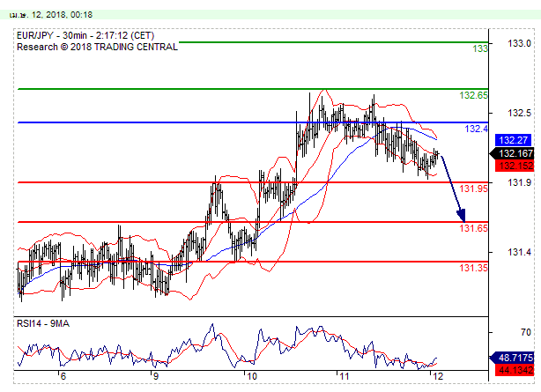Click the red support label '131.35'
Image resolution: width=541 pixels, height=392 pixels.
[474, 268]
